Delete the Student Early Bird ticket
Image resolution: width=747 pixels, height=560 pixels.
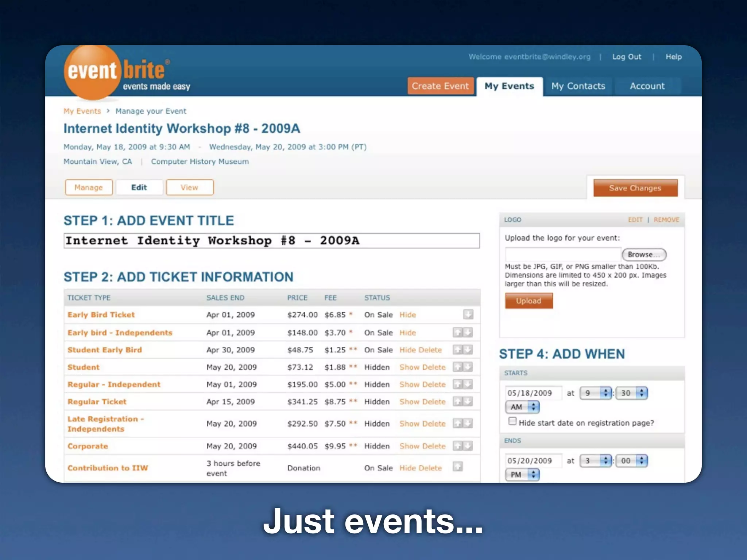click(430, 350)
